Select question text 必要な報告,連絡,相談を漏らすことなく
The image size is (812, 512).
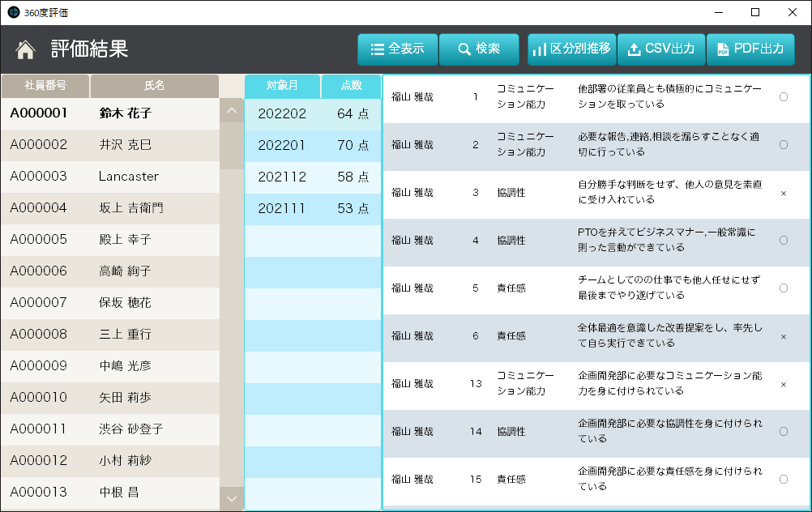(669, 144)
